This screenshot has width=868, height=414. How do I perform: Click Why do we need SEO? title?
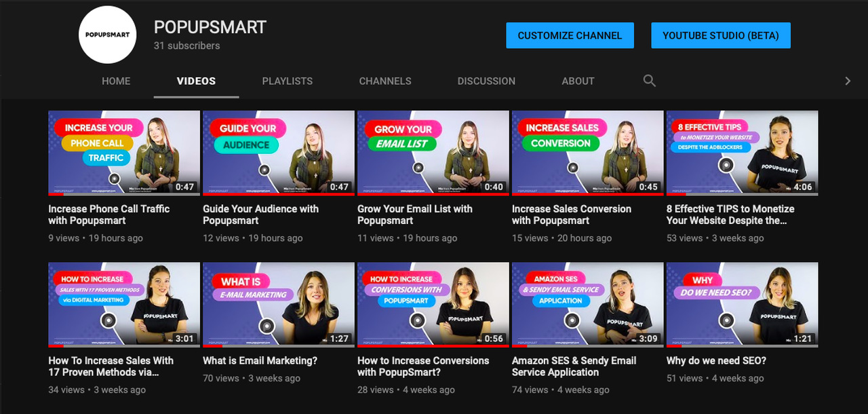[716, 361]
